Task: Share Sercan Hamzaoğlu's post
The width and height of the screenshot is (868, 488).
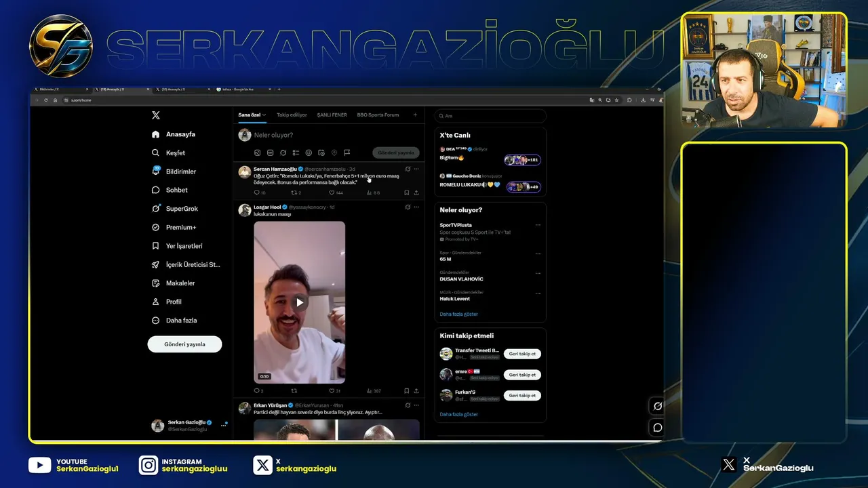Action: click(x=416, y=192)
